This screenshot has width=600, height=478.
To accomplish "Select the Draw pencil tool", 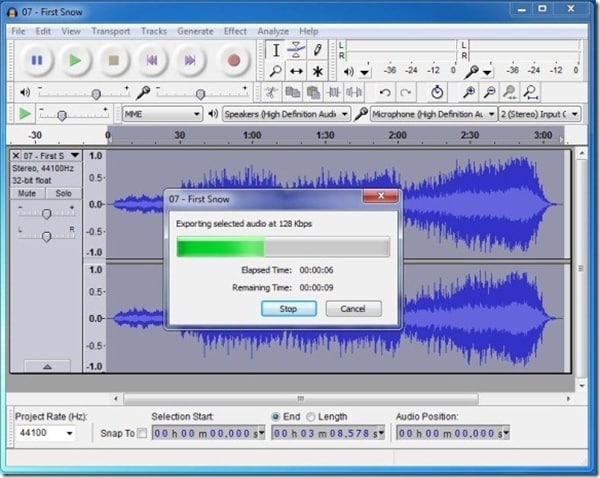I will coord(317,50).
